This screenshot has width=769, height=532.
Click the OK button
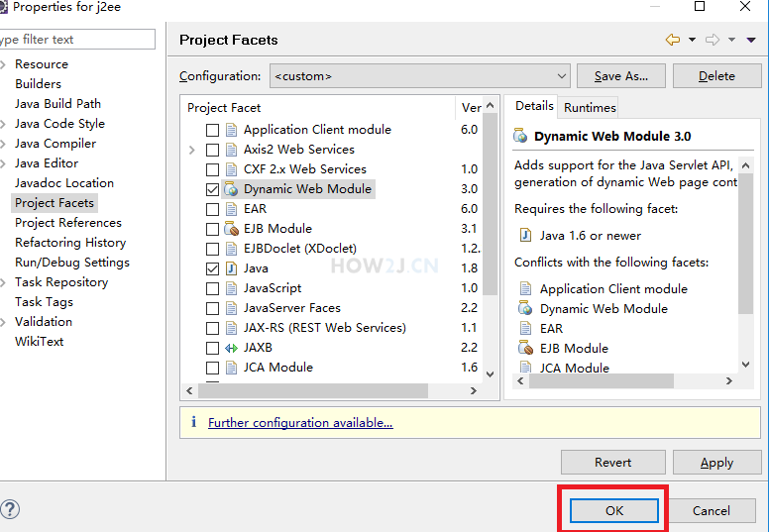pyautogui.click(x=614, y=511)
